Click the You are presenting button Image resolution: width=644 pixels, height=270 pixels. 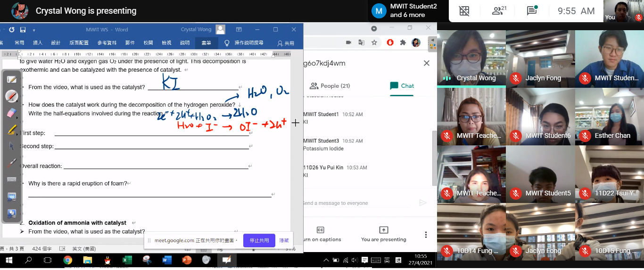tap(383, 234)
